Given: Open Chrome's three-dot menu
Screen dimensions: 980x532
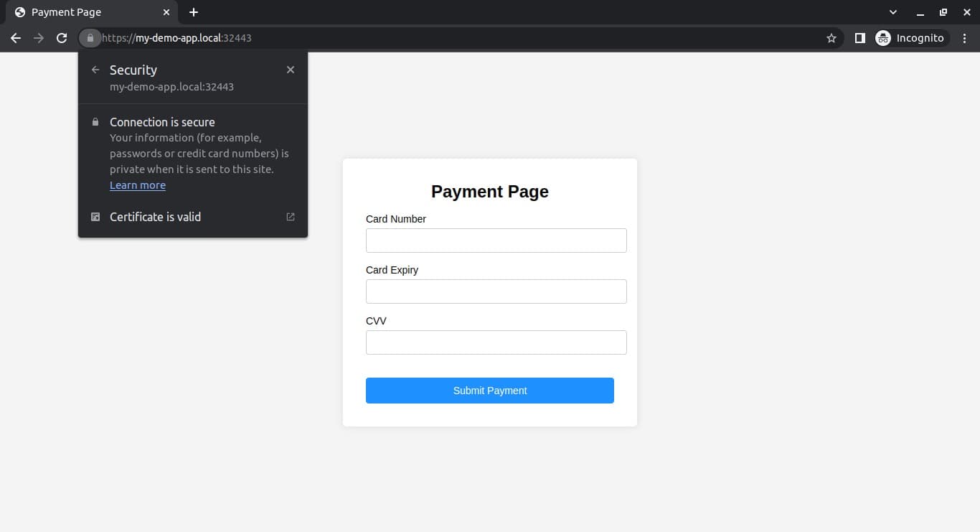Looking at the screenshot, I should (965, 38).
